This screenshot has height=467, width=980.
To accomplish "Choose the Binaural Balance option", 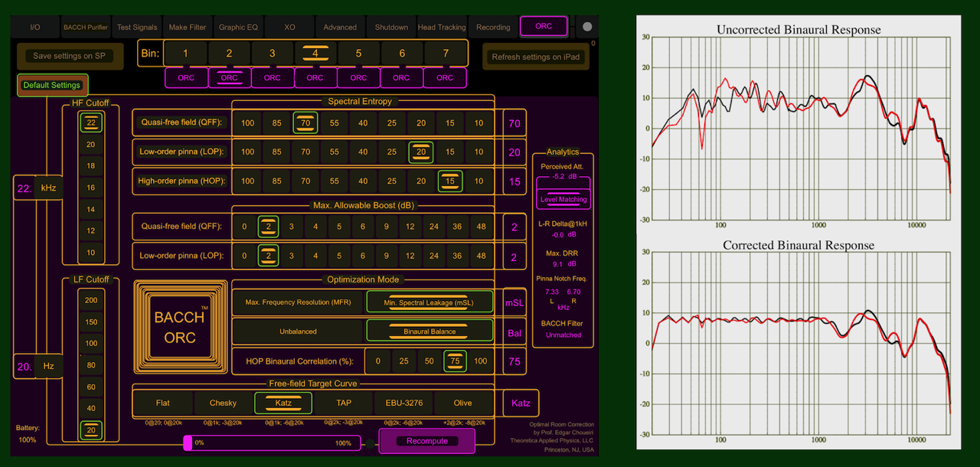I will (429, 331).
